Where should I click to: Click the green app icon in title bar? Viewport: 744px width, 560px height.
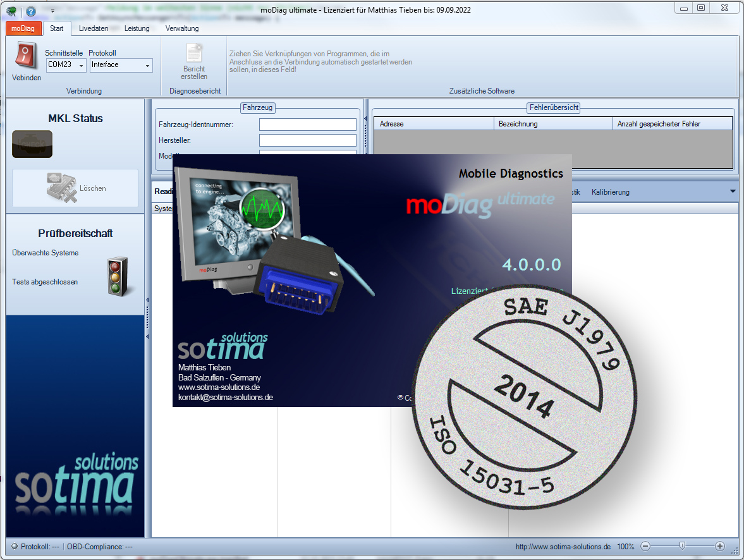(x=11, y=11)
